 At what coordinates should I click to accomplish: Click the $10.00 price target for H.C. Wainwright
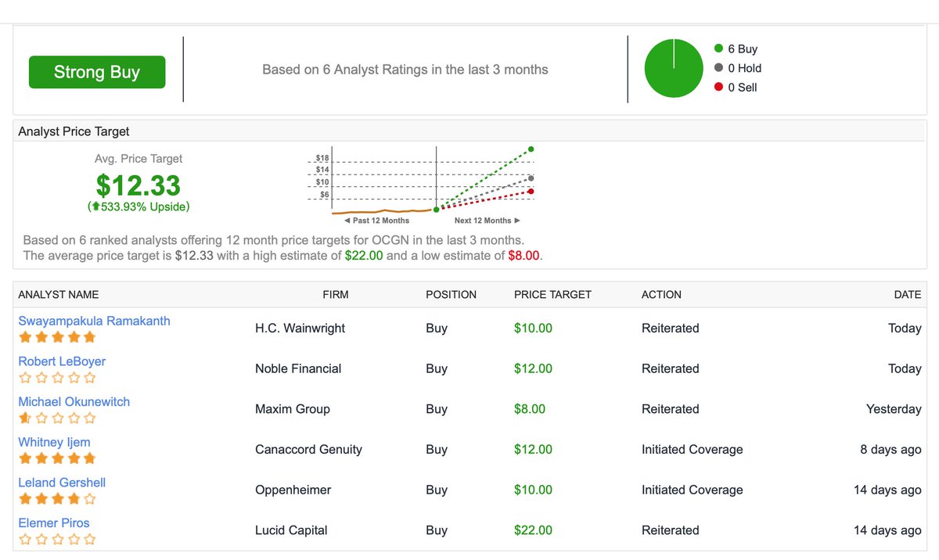coord(533,328)
